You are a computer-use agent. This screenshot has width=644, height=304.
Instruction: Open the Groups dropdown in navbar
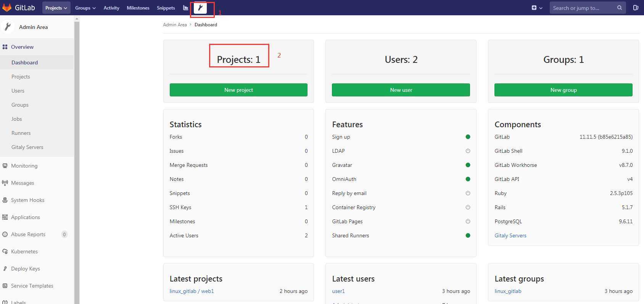85,8
